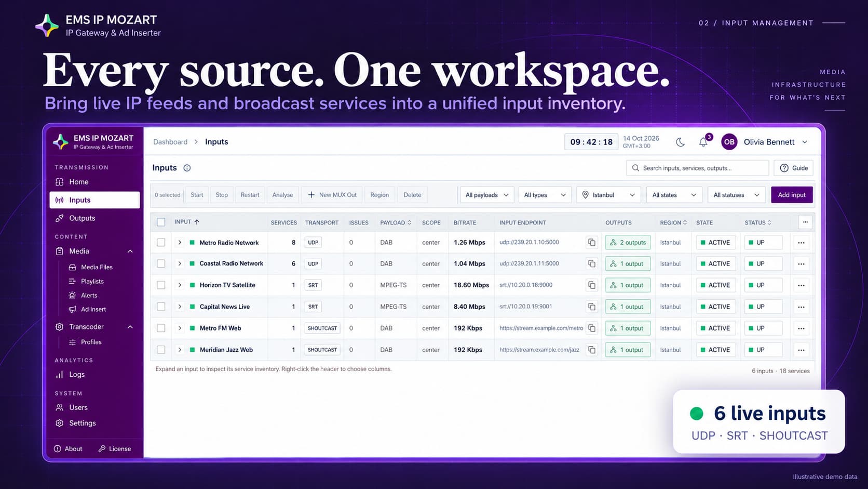Copy Meridian Jazz Web endpoint
Image resolution: width=868 pixels, height=489 pixels.
coord(592,350)
